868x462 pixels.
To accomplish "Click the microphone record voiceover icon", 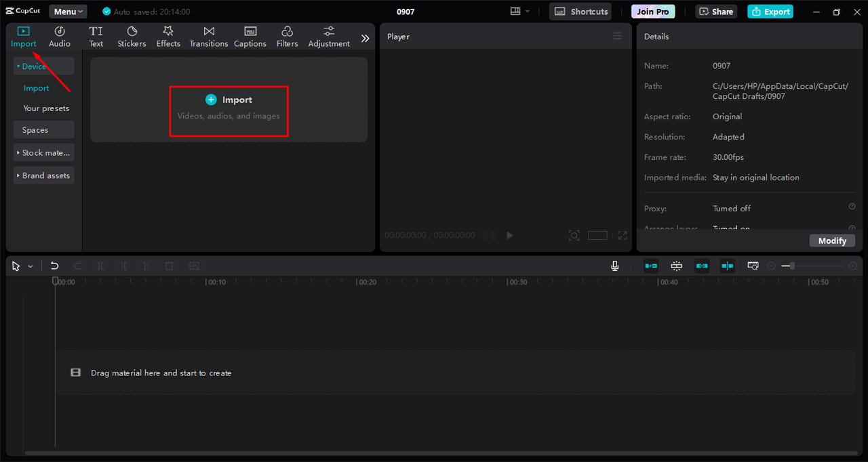I will pyautogui.click(x=615, y=266).
